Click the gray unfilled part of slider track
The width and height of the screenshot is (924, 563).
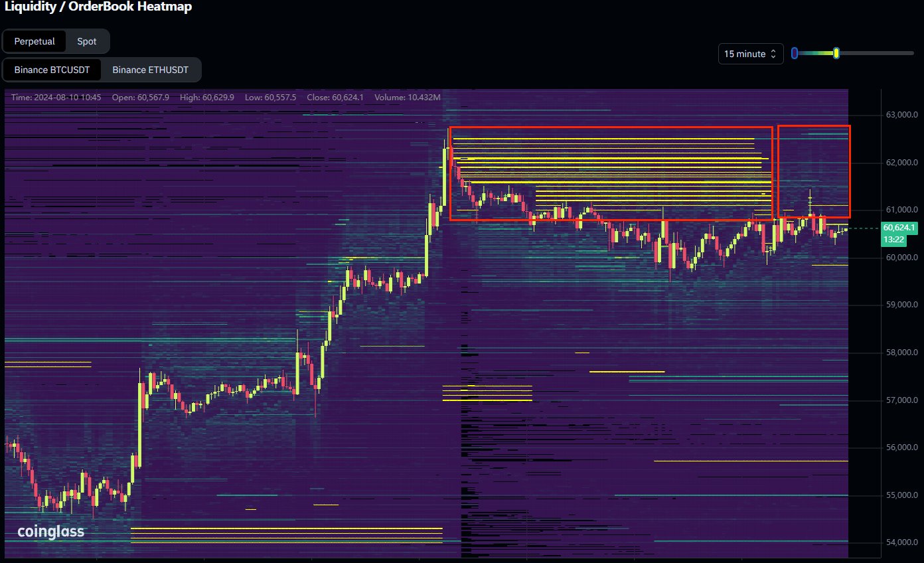pos(876,53)
